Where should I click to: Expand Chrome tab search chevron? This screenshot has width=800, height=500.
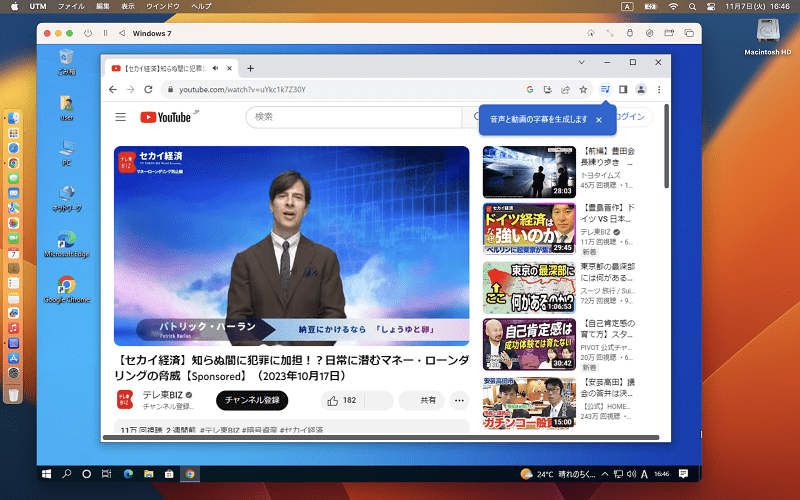tap(582, 62)
